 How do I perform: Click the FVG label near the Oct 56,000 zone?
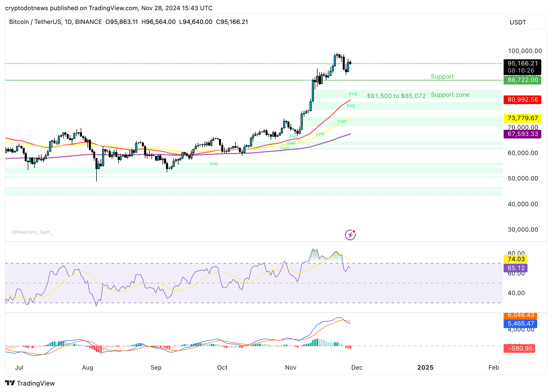(214, 164)
